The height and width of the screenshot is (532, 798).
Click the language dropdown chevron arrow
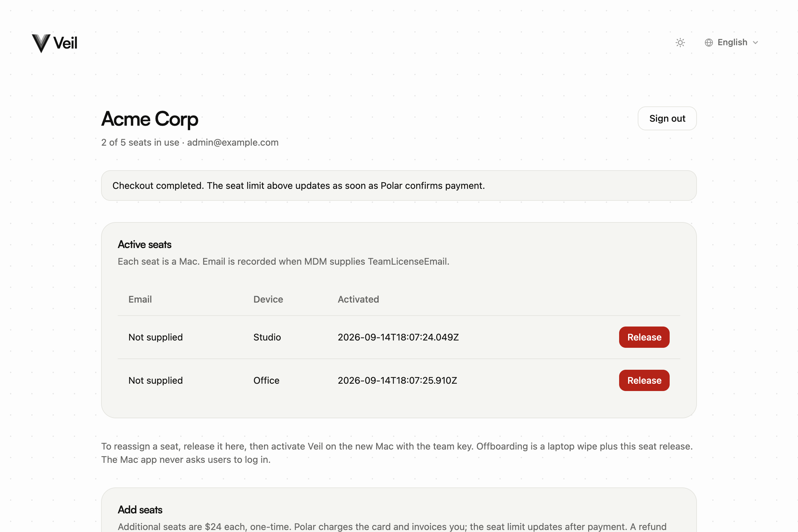click(755, 43)
